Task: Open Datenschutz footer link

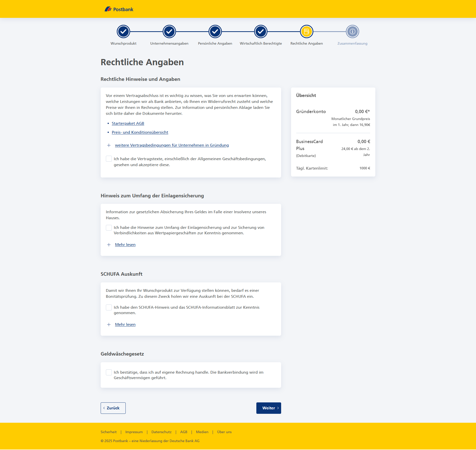Action: 161,432
